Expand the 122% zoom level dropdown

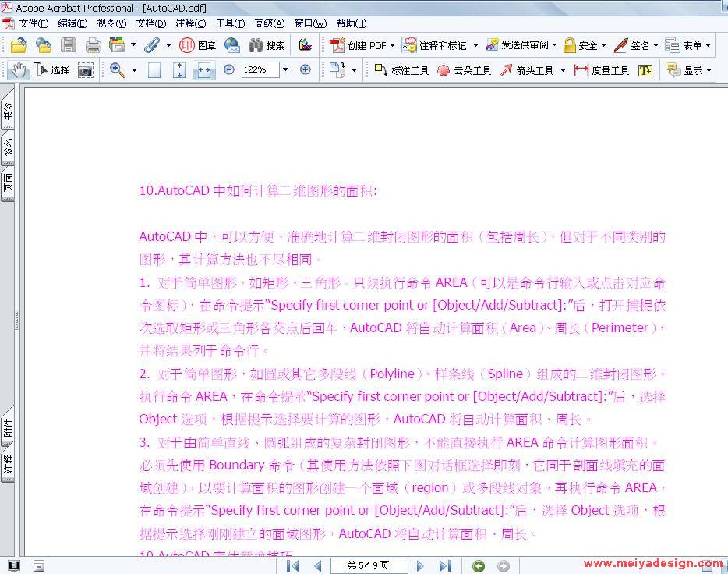point(285,69)
